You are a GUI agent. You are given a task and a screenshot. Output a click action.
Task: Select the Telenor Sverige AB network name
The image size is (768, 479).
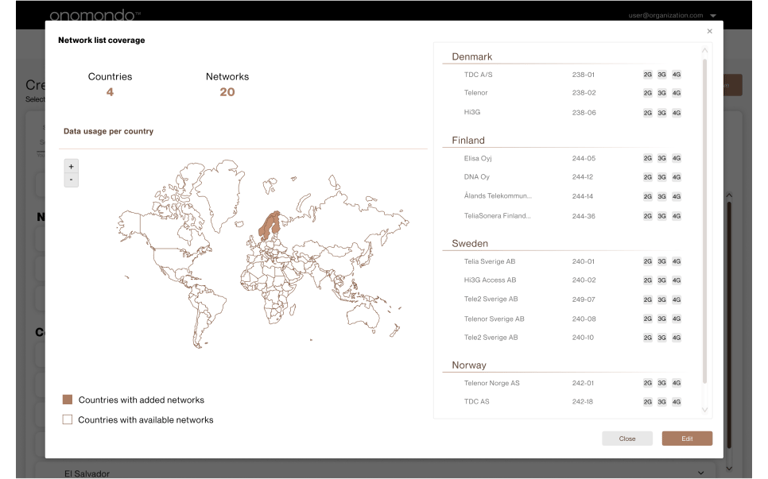494,319
